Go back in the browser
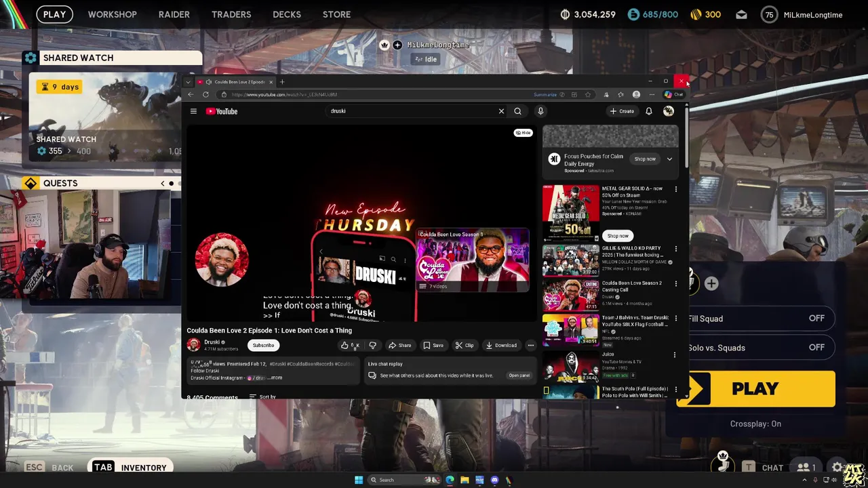The image size is (868, 488). click(x=191, y=94)
